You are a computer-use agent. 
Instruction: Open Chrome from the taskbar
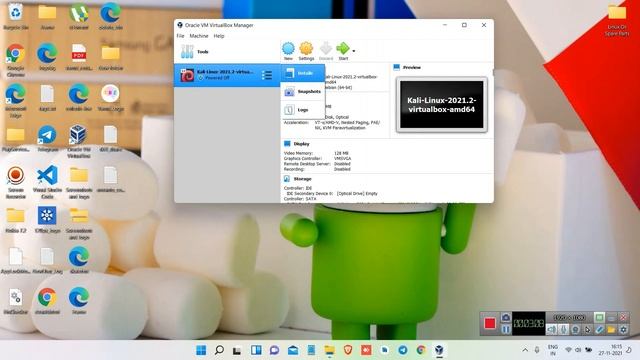421,350
